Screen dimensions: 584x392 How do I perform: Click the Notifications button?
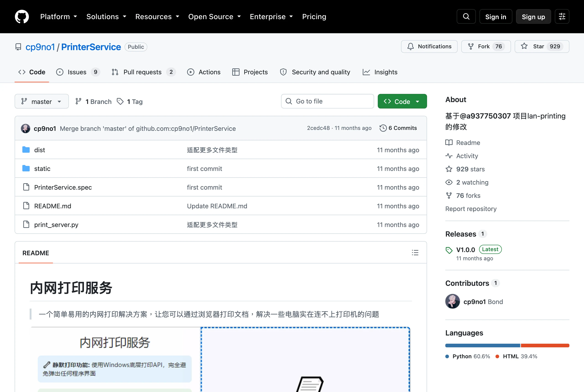[x=429, y=46]
